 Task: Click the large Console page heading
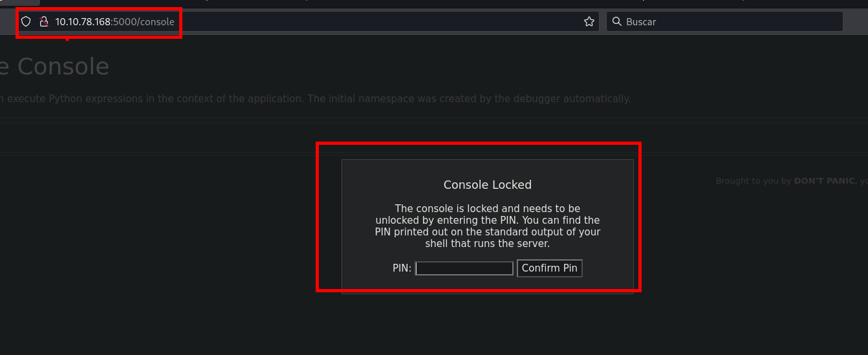(x=63, y=67)
